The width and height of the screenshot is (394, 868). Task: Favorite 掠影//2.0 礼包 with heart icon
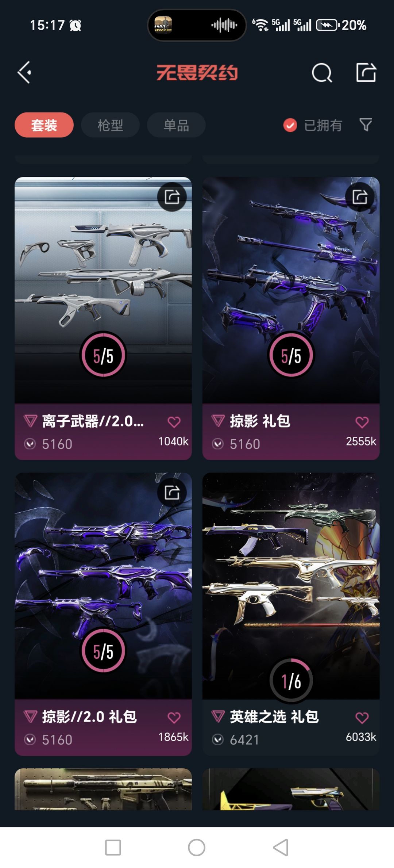[x=174, y=718]
